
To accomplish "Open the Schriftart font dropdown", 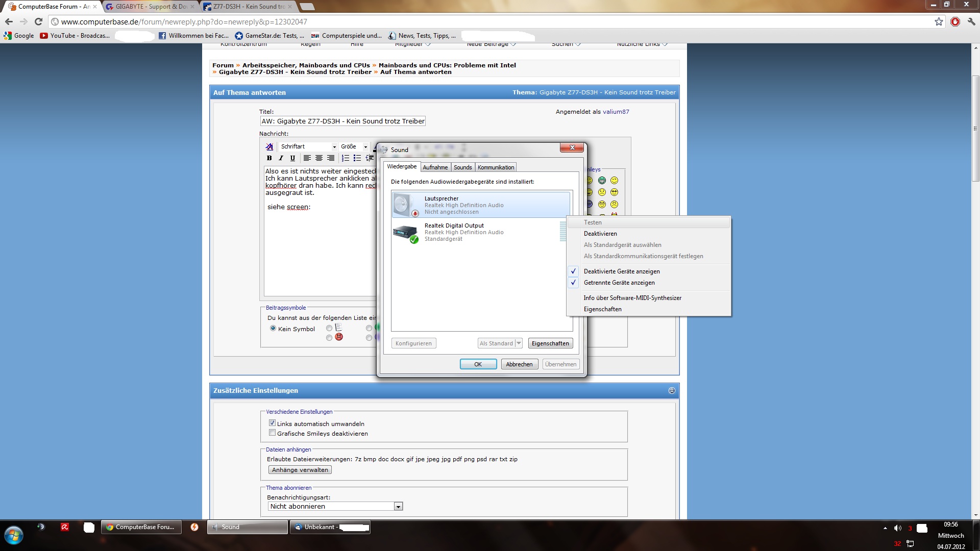I will tap(308, 147).
